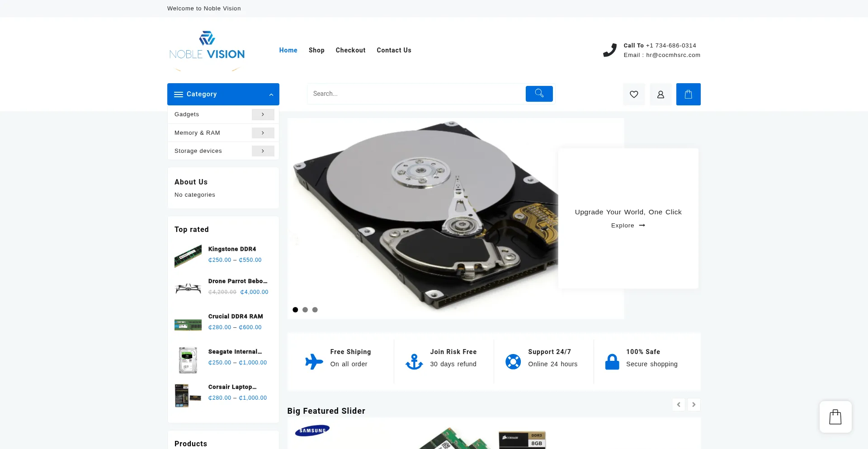Select the third carousel slide dot
The height and width of the screenshot is (449, 868).
point(315,310)
